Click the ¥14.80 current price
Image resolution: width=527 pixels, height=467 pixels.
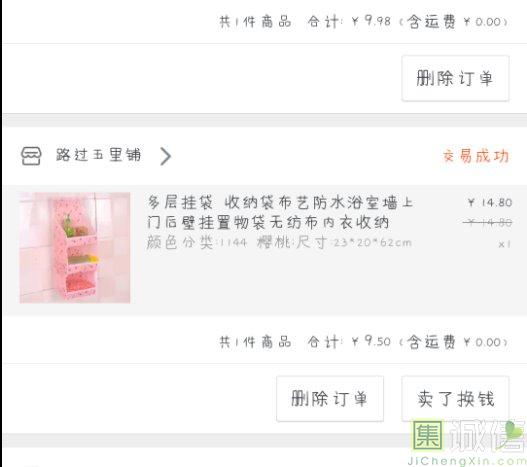click(490, 202)
